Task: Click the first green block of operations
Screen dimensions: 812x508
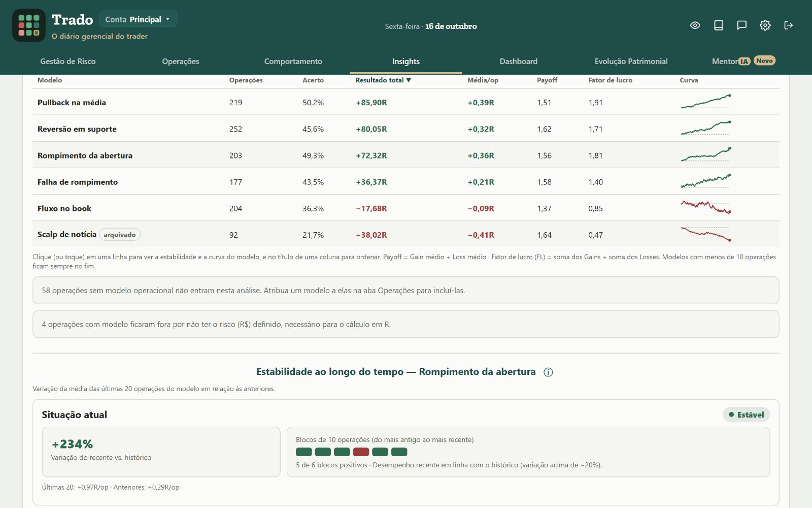Action: [304, 452]
